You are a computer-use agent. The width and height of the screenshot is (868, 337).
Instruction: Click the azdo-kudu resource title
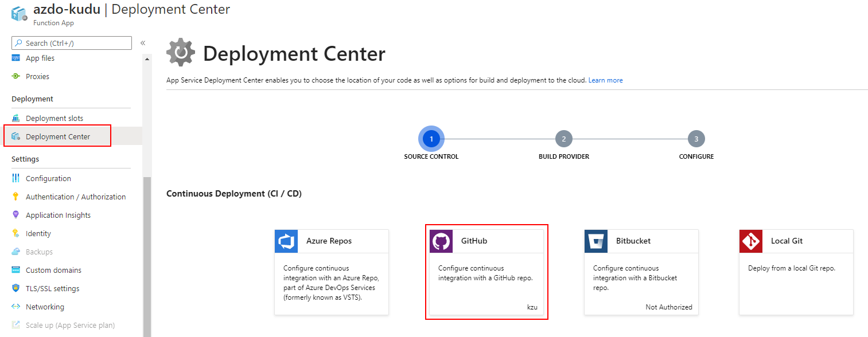point(67,10)
